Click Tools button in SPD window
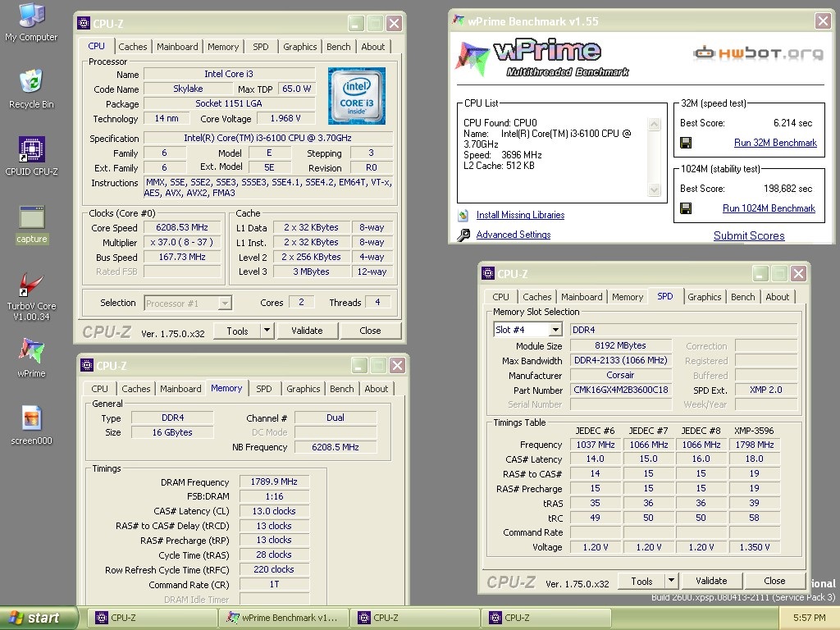The image size is (840, 630). (641, 581)
